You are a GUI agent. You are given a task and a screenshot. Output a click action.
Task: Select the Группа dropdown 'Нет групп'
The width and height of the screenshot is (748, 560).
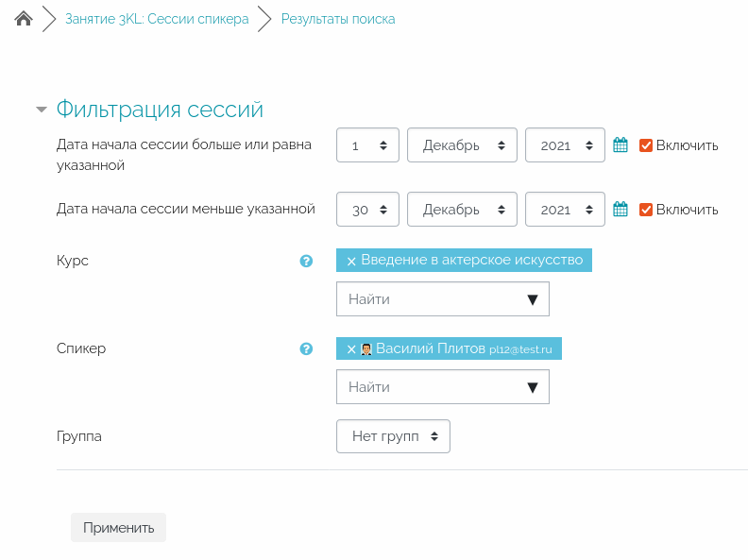tap(393, 436)
